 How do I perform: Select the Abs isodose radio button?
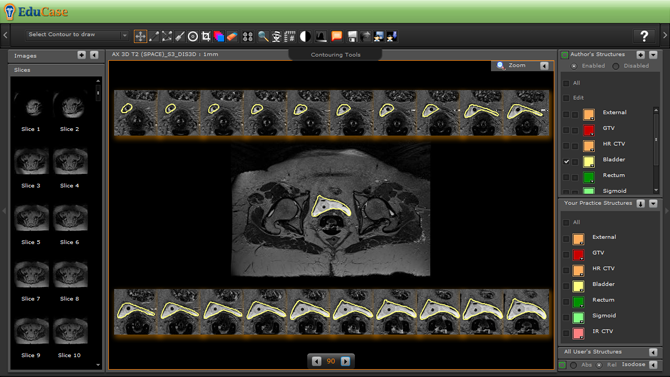tap(574, 365)
